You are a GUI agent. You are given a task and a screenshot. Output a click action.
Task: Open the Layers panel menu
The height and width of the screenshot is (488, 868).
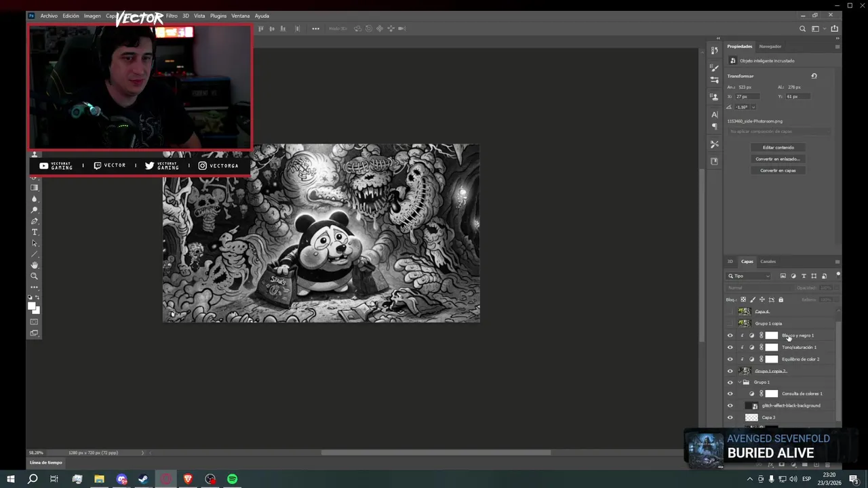[837, 262]
